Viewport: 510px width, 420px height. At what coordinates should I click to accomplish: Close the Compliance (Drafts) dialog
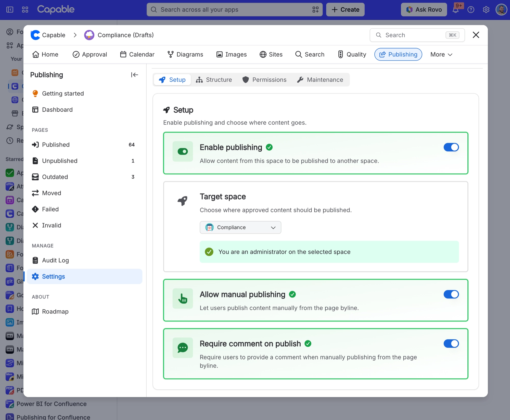pos(476,35)
